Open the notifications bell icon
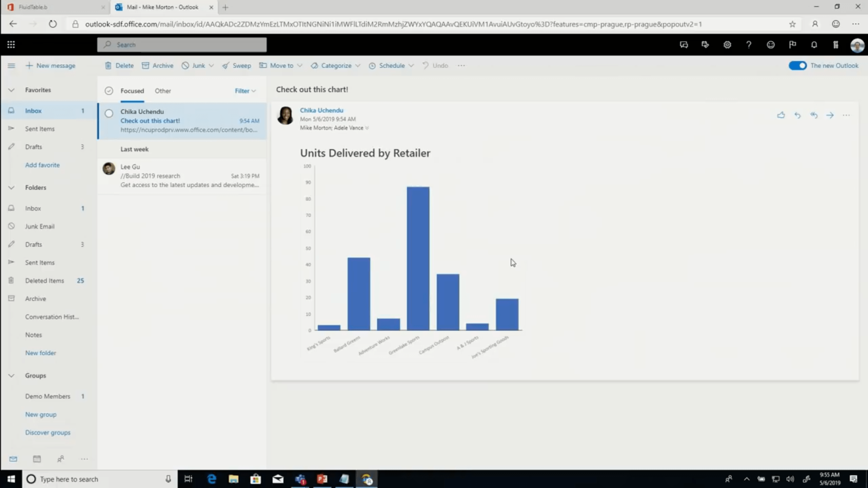This screenshot has width=868, height=488. pyautogui.click(x=814, y=45)
